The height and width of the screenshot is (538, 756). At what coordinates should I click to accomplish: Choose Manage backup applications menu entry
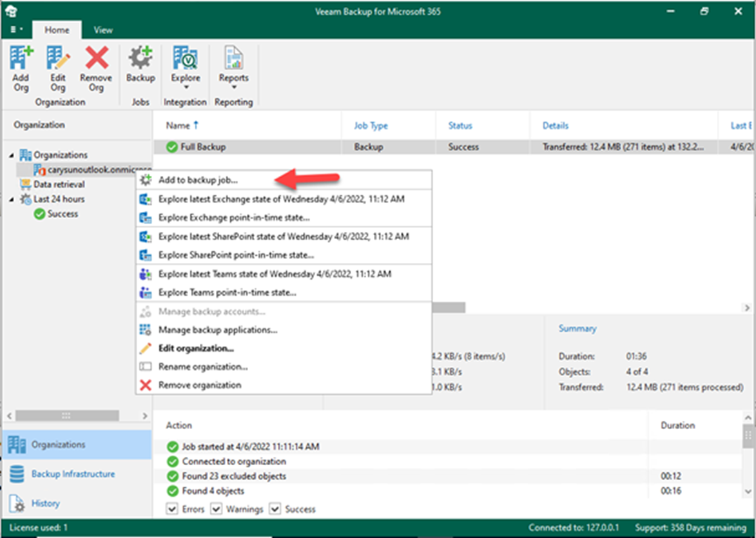284,330
